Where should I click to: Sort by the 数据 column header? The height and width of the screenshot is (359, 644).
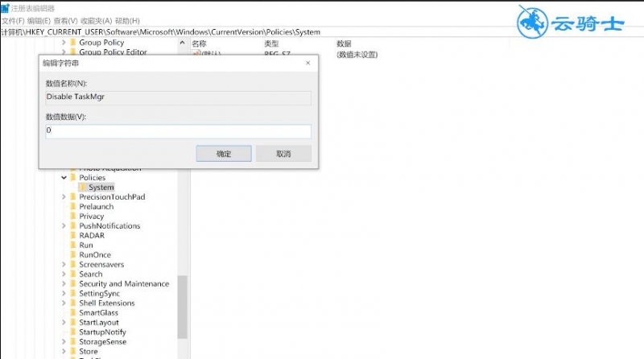(344, 43)
